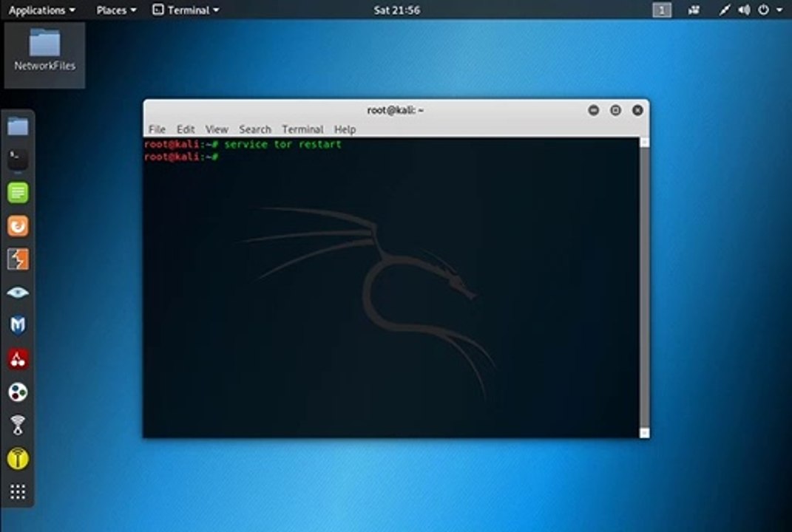This screenshot has height=532, width=792.
Task: Click the scrollbar down arrow in terminal
Action: coord(645,432)
